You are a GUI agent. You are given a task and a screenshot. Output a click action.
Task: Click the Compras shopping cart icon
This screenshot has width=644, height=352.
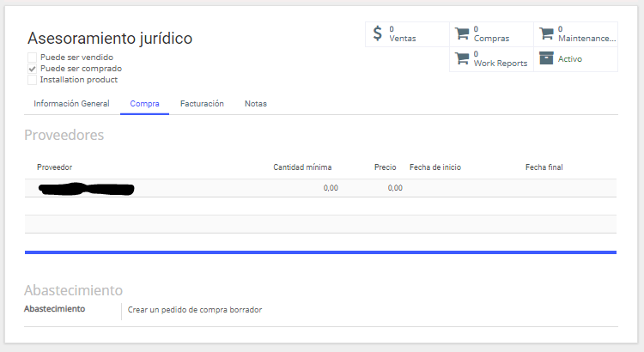point(462,33)
